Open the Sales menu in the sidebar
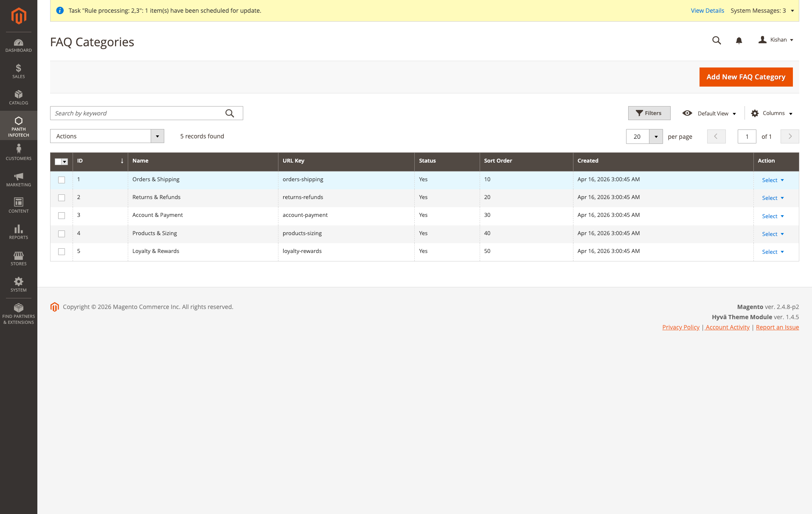812x514 pixels. point(18,70)
